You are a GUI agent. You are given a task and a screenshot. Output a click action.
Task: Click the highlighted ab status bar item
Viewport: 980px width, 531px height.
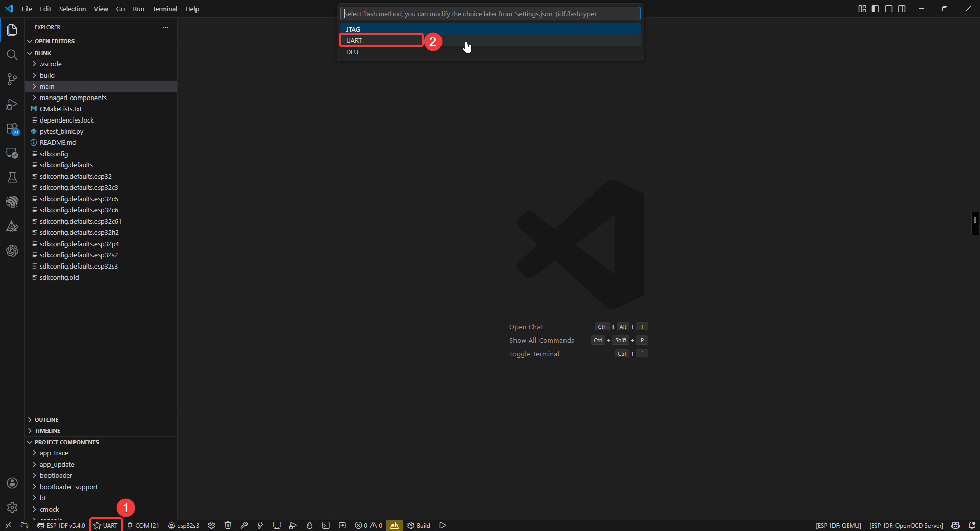click(x=395, y=525)
